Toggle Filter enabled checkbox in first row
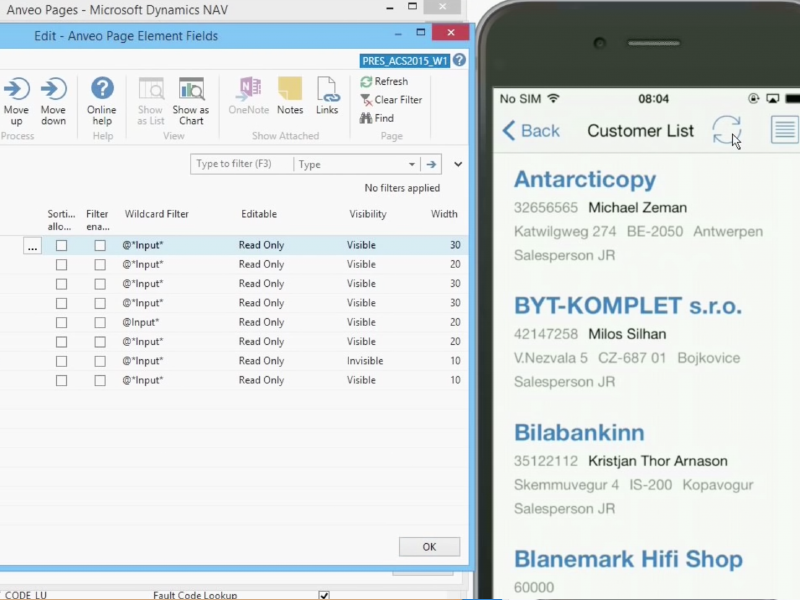 click(100, 245)
